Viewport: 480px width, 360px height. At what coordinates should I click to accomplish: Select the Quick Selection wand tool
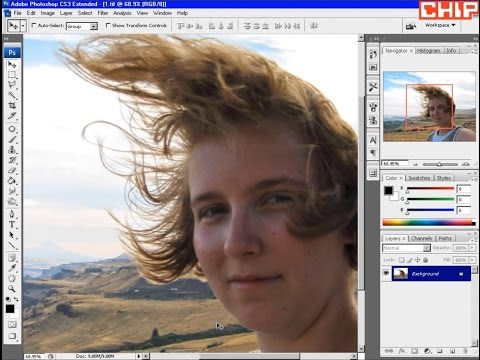tap(12, 95)
